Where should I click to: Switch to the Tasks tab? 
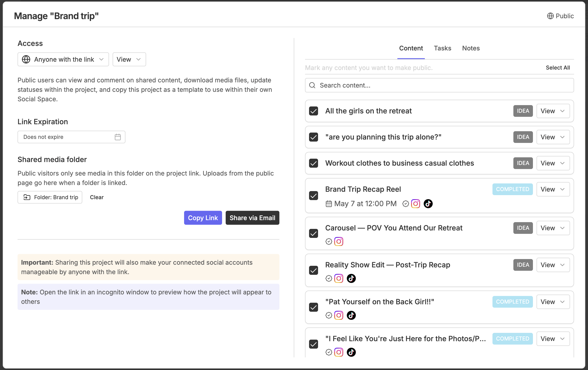[x=443, y=48]
